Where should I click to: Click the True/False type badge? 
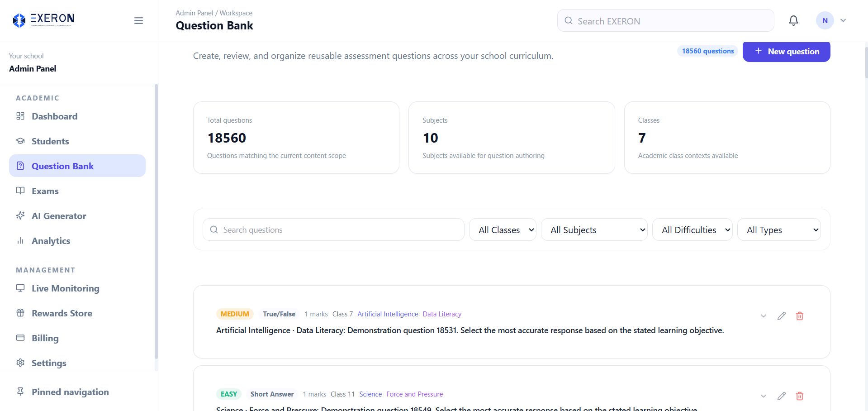[x=279, y=314]
